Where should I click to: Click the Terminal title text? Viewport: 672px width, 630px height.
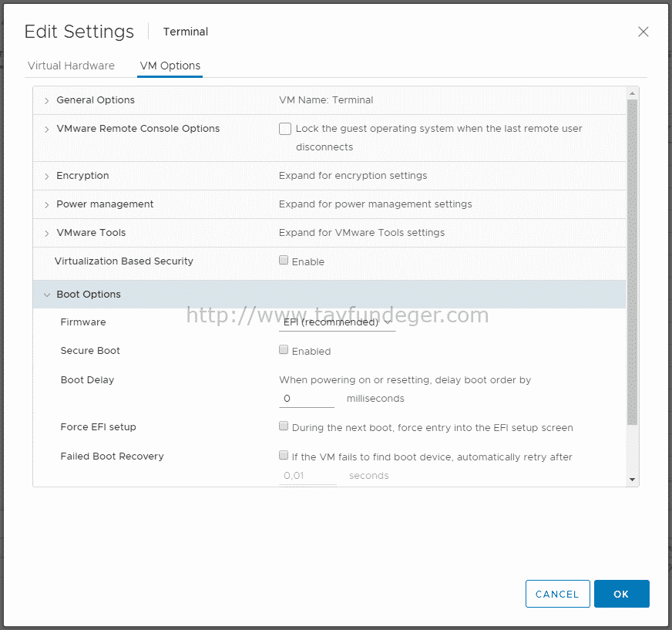(186, 32)
